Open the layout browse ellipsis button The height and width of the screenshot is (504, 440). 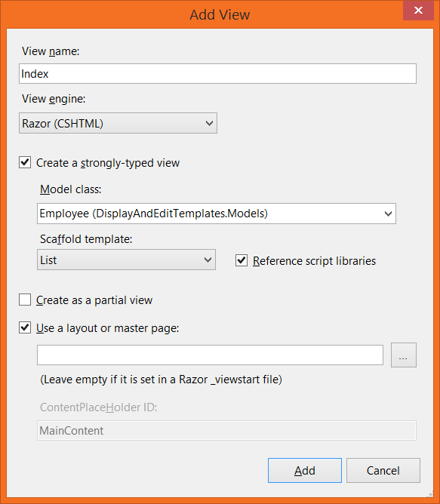tap(403, 355)
